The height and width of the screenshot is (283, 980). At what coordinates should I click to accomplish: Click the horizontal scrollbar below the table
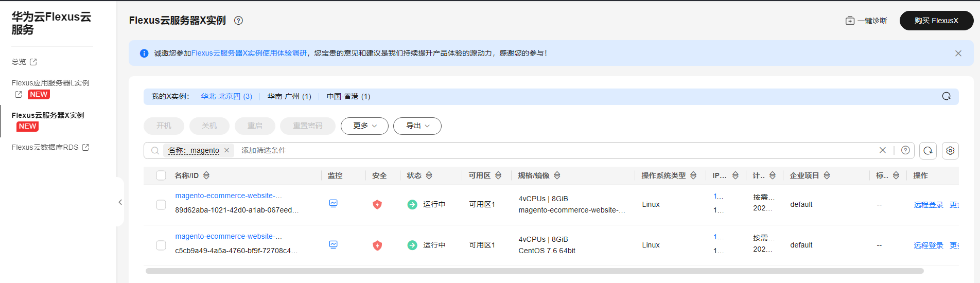click(x=534, y=271)
